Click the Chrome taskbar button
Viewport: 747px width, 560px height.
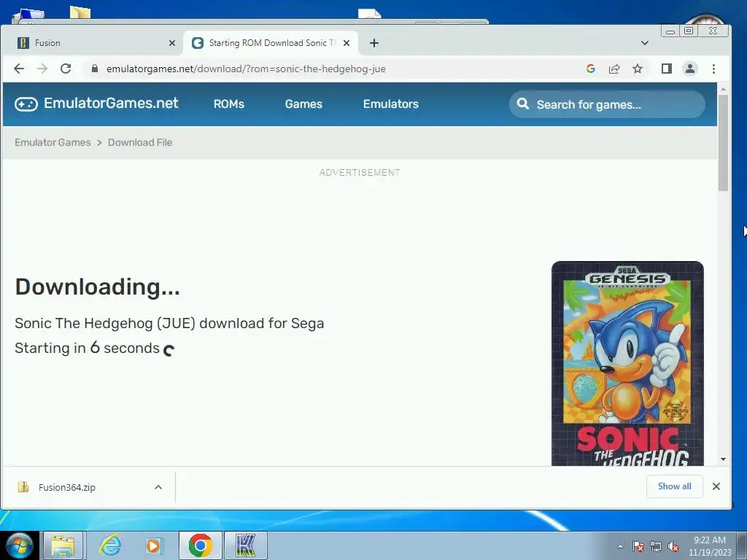pos(200,545)
